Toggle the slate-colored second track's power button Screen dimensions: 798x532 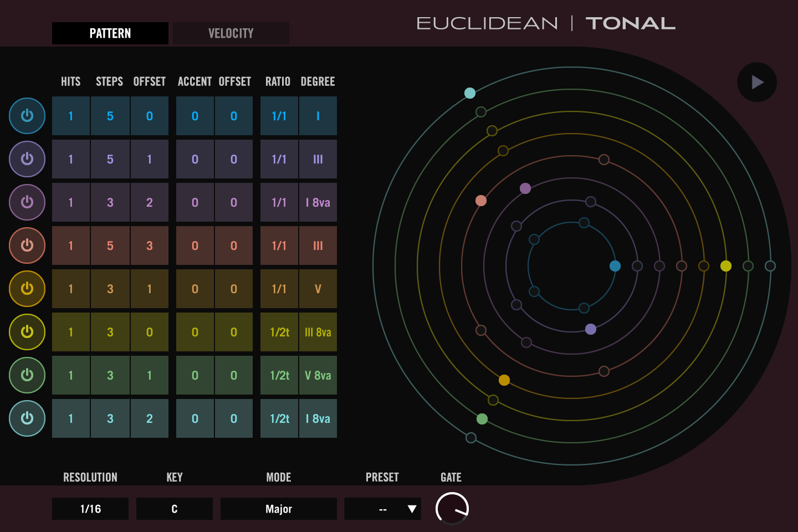pos(27,159)
